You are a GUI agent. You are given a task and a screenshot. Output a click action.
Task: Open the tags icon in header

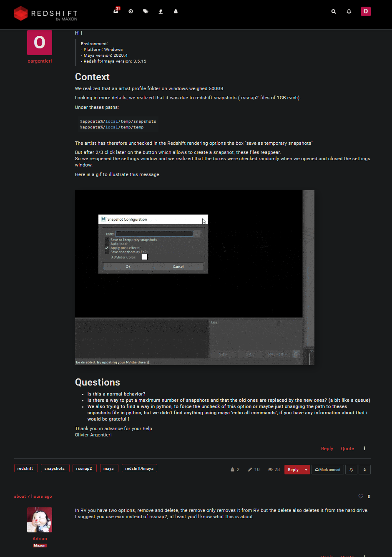(146, 11)
